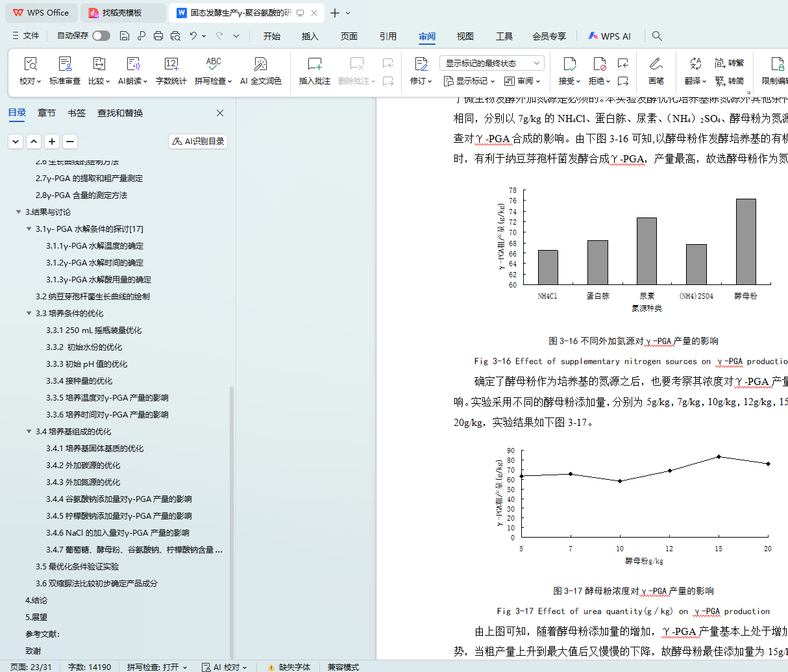Collapse the 3.结果与讨论 outline node
The width and height of the screenshot is (788, 672).
pyautogui.click(x=19, y=212)
